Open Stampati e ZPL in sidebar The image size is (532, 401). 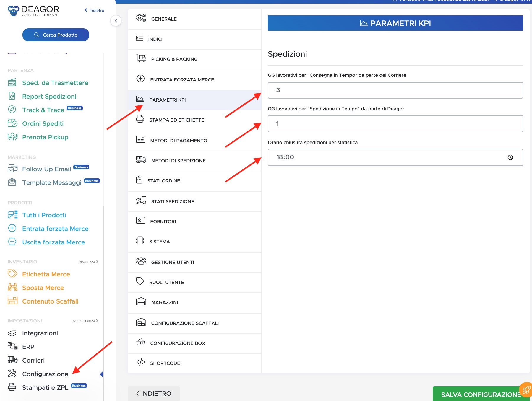[45, 388]
